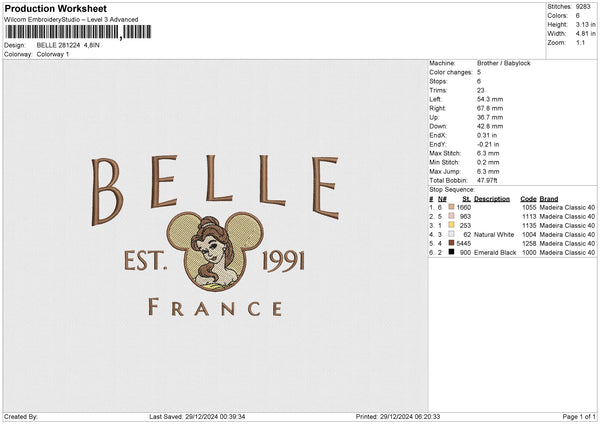Select the 'Colorway 1' value

tap(53, 54)
